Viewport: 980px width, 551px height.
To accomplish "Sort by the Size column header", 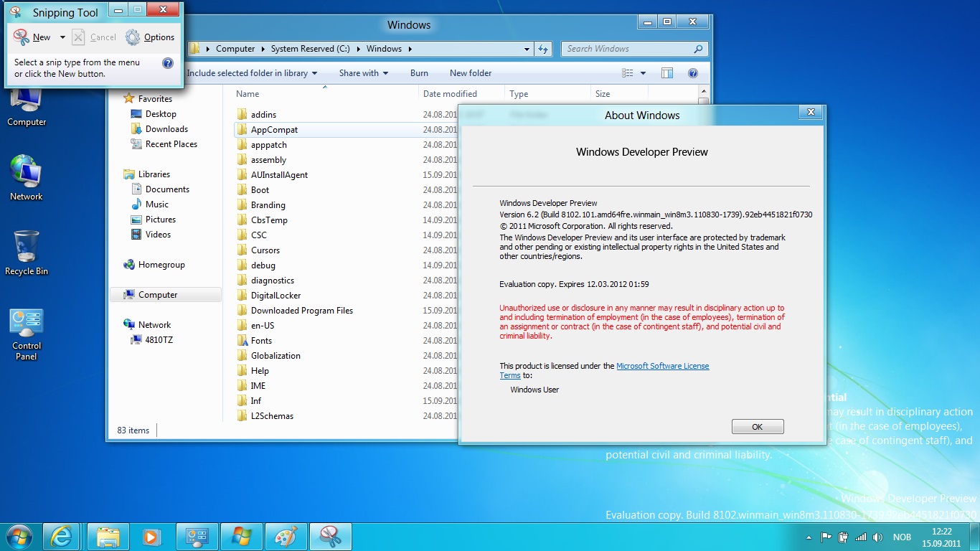I will [x=603, y=94].
